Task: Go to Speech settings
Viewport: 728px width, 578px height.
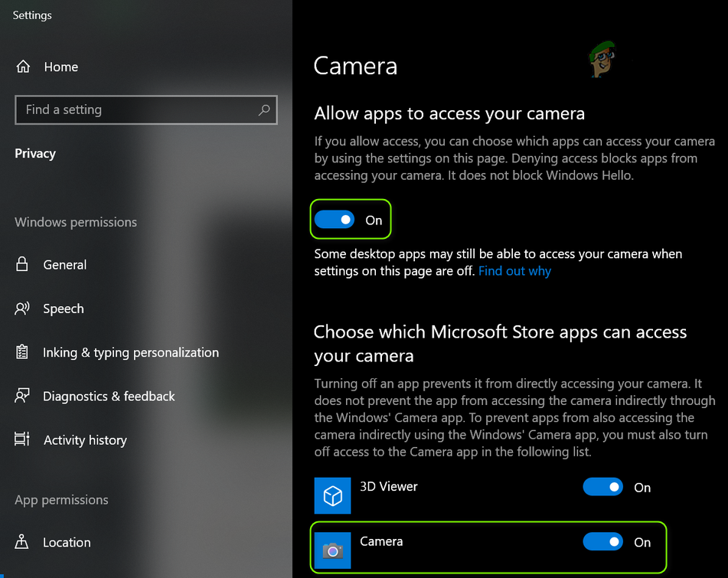Action: (x=63, y=309)
